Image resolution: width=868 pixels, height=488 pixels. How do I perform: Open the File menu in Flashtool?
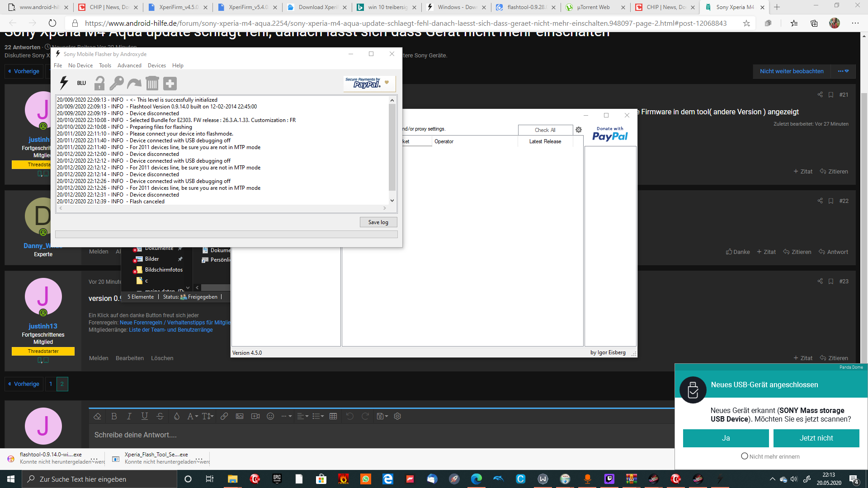tap(58, 66)
